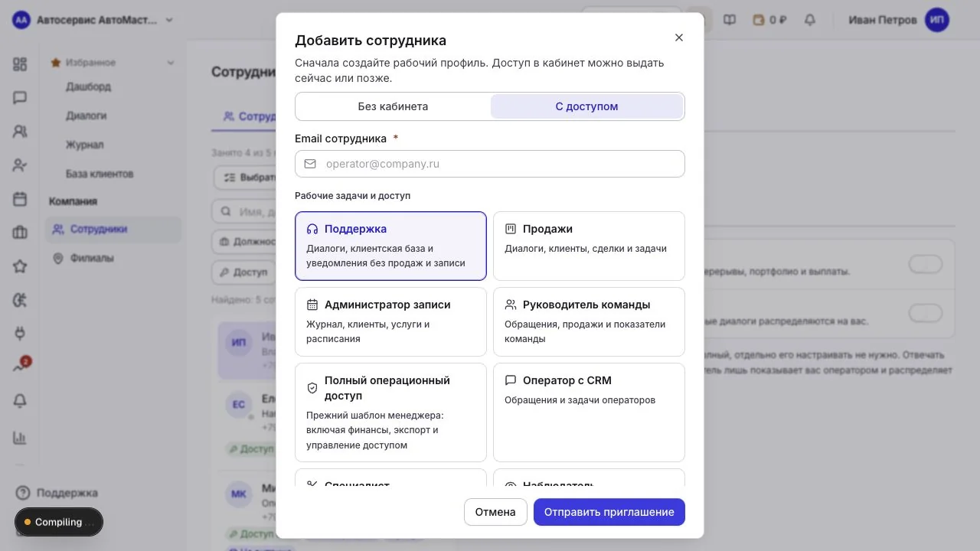Open the Должность filter dropdown
Viewport: 980px width, 551px height.
pos(244,242)
